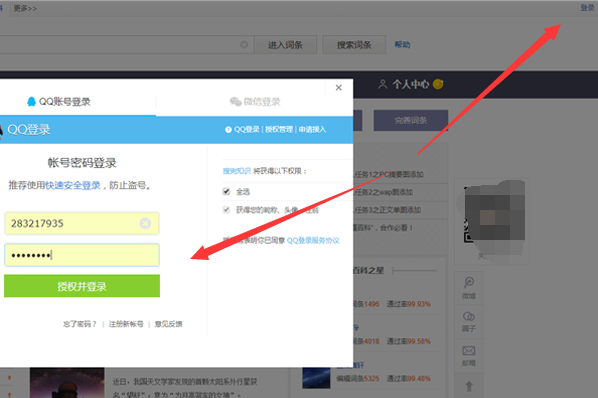The height and width of the screenshot is (398, 598).
Task: Click gold coin icon beside 个人中心
Action: point(438,84)
